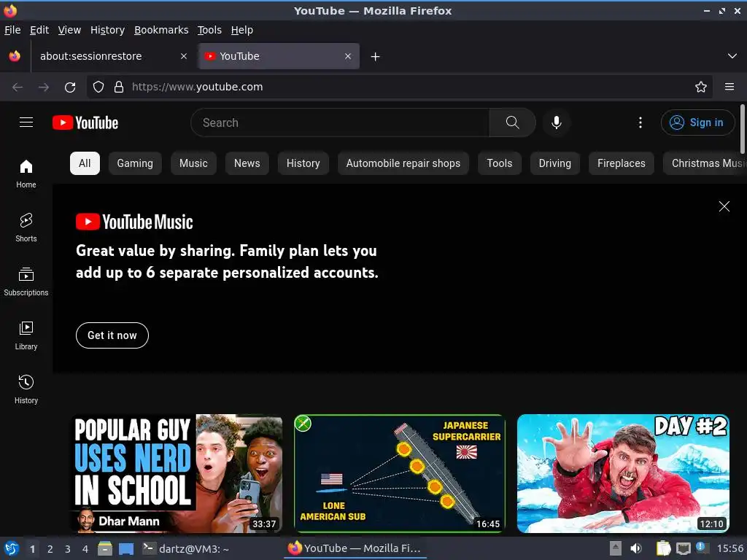The image size is (747, 560).
Task: Switch to workspace 2
Action: point(50,549)
